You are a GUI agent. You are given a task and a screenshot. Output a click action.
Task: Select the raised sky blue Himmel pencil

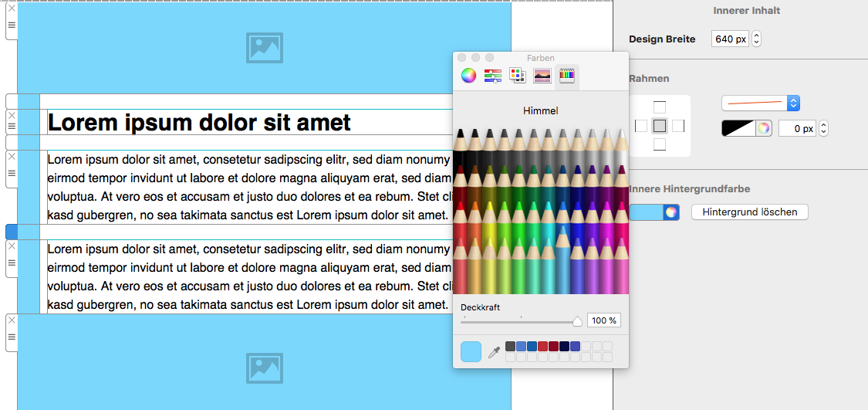click(562, 259)
